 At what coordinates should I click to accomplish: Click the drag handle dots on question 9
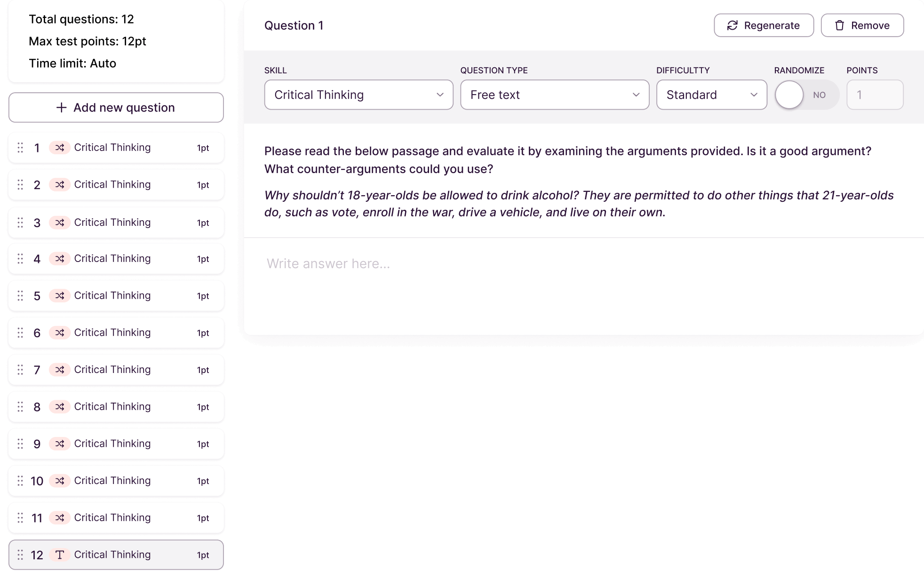pos(20,444)
